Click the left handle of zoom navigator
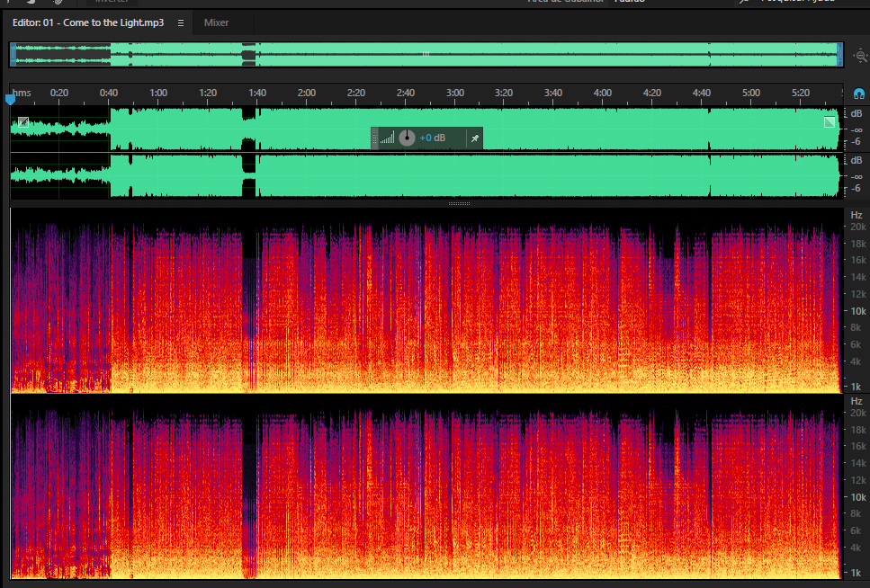The width and height of the screenshot is (870, 588). pos(13,55)
